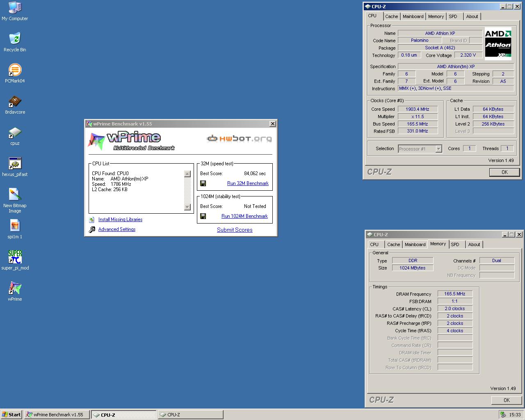
Task: Click the Code Name Palomino field
Action: pyautogui.click(x=420, y=40)
